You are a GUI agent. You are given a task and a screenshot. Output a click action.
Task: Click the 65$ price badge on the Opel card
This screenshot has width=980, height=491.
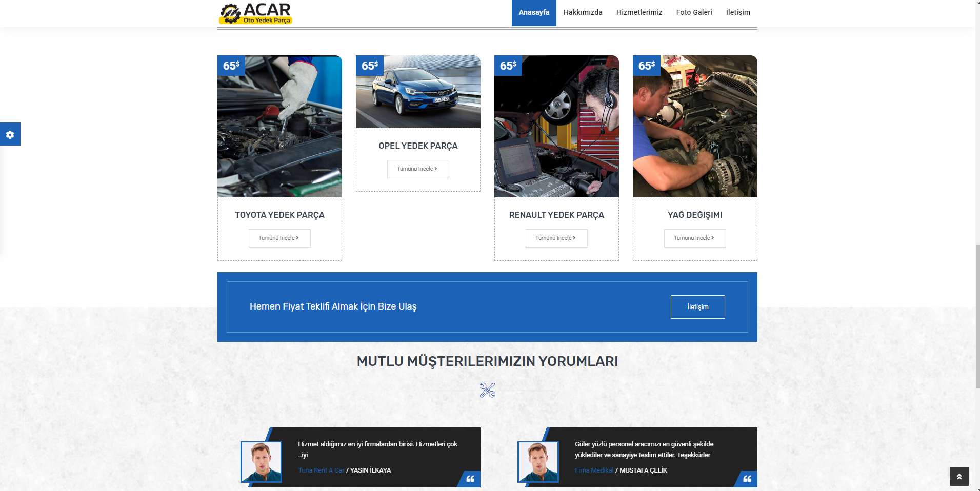coord(370,66)
